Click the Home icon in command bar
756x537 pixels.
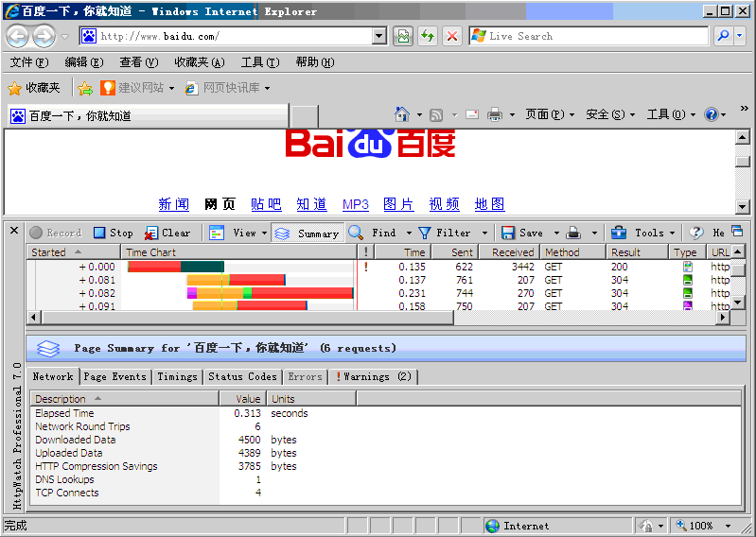(401, 114)
